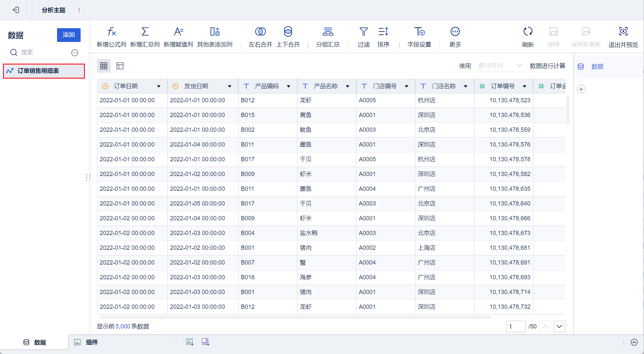The width and height of the screenshot is (644, 354).
Task: Click the blue 添加 button
Action: point(68,35)
